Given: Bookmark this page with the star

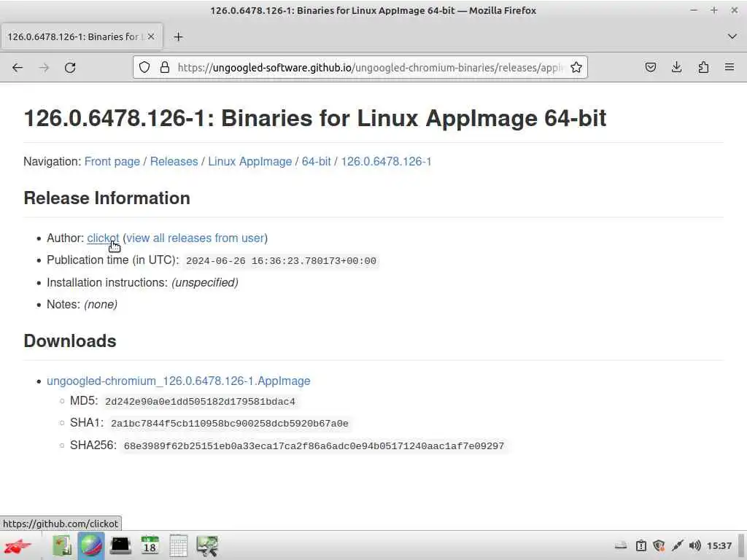Looking at the screenshot, I should pos(576,67).
